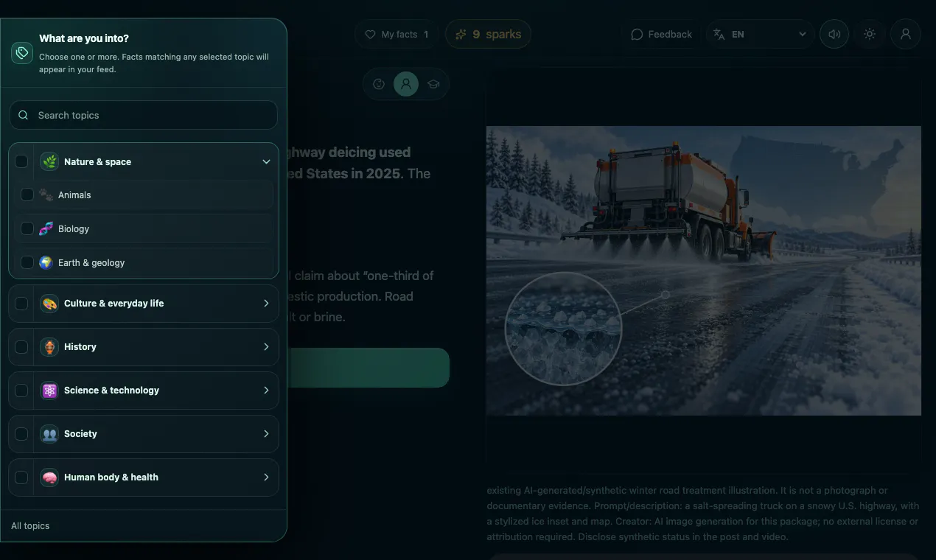Focus the Search topics input field
This screenshot has height=560, width=936.
click(144, 115)
